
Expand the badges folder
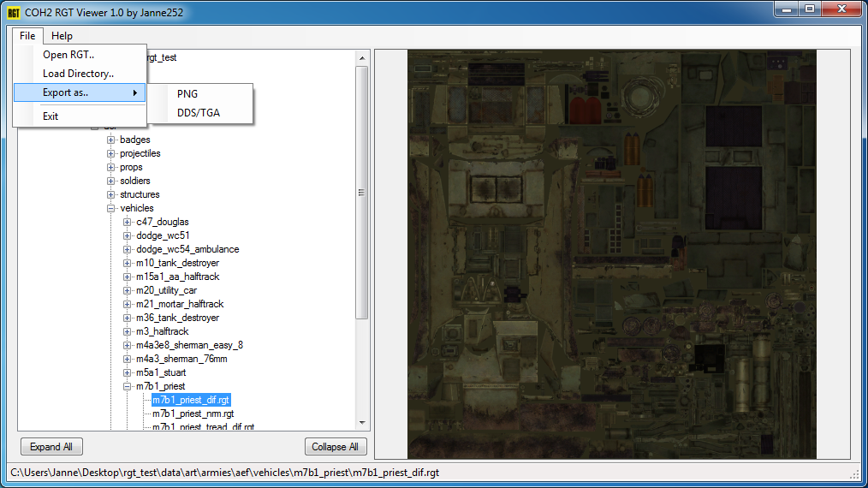tap(110, 140)
